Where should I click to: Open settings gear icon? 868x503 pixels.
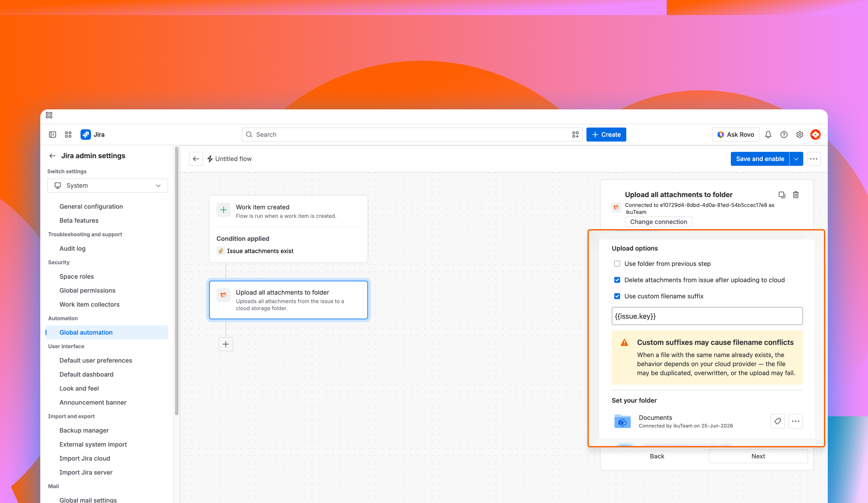click(x=800, y=135)
